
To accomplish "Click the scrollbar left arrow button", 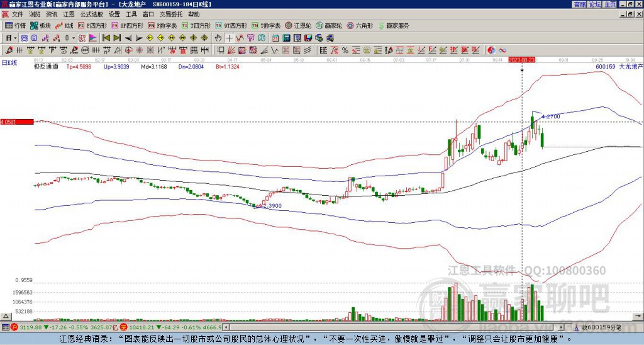I will 226,327.
